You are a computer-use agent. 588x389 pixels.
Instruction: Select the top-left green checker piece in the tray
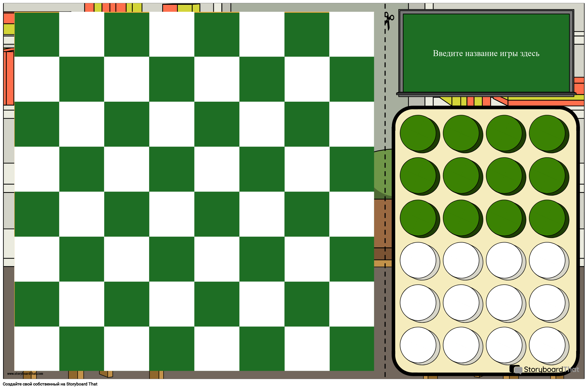coord(418,133)
